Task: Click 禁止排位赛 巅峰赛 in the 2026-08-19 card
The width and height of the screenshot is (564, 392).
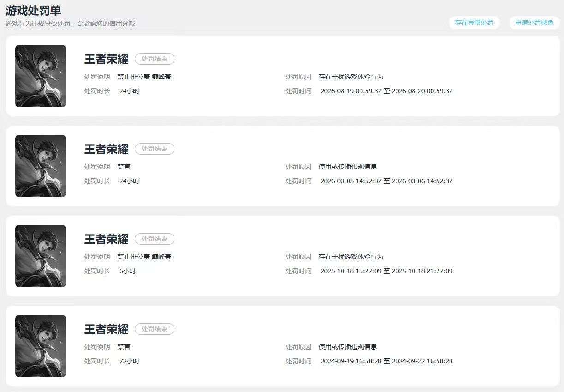Action: click(x=144, y=77)
